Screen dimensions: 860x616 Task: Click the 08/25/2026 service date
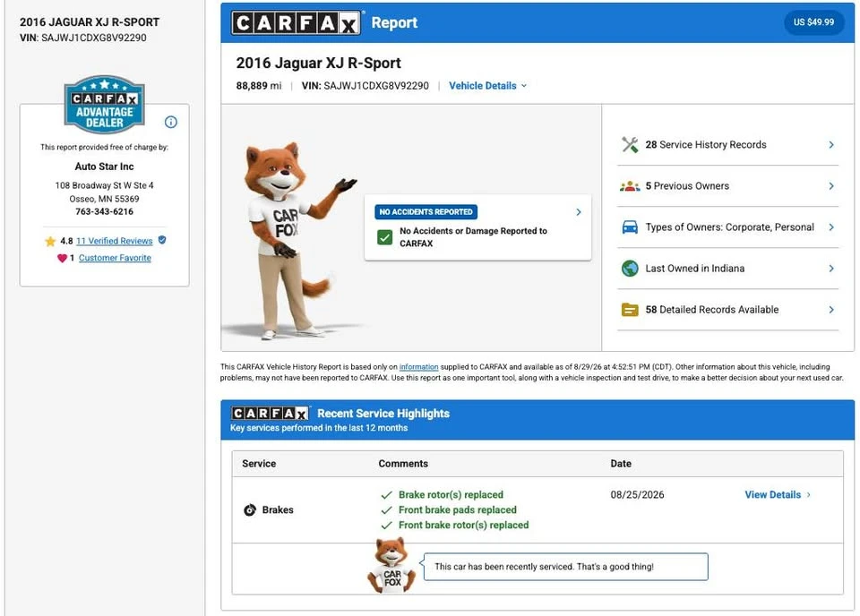coord(637,495)
